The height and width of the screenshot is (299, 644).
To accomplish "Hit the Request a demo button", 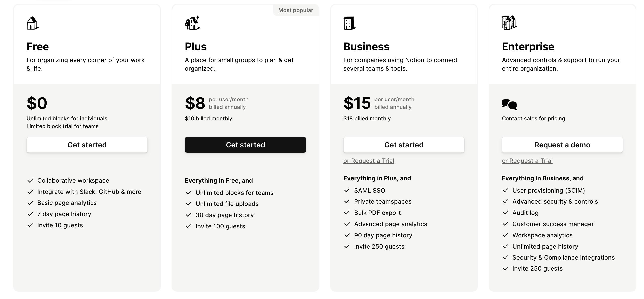I will click(562, 145).
